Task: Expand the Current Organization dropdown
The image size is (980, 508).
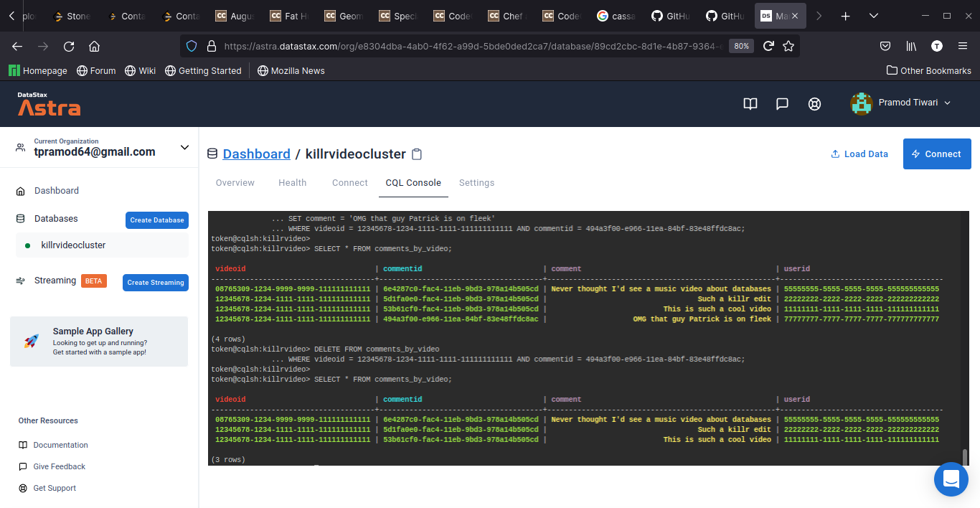Action: 184,147
